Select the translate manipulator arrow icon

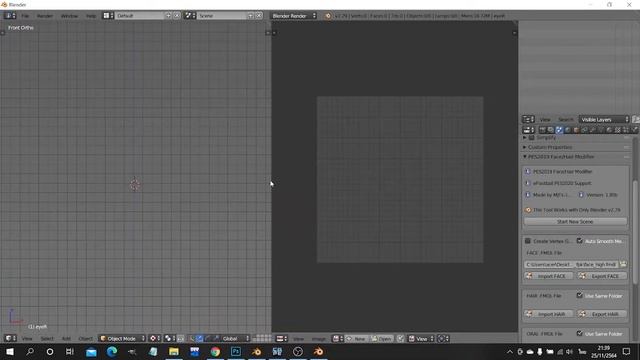pyautogui.click(x=200, y=338)
